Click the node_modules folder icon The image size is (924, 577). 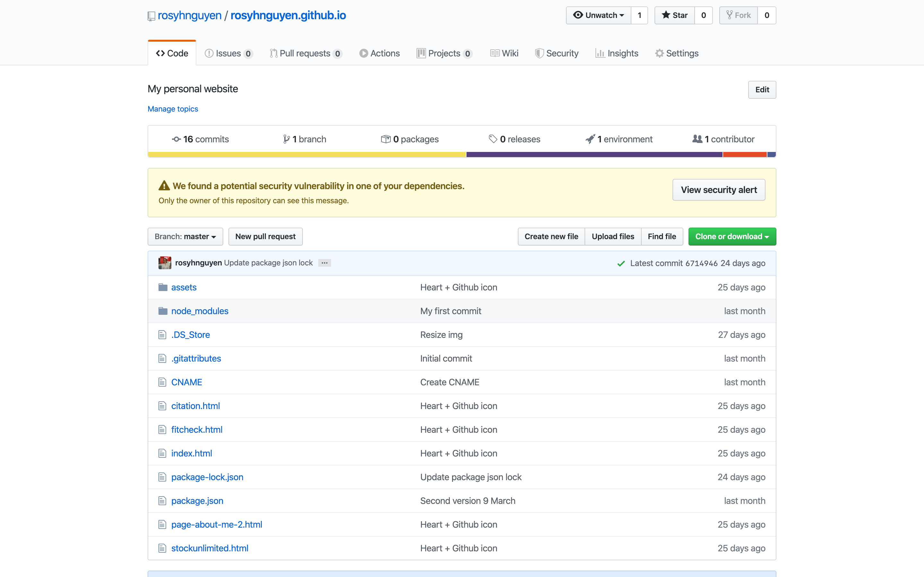click(163, 311)
